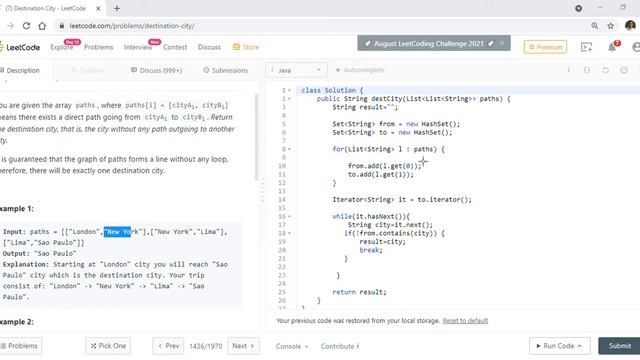Click the 'break;' code line
This screenshot has height=360, width=640.
[371, 250]
